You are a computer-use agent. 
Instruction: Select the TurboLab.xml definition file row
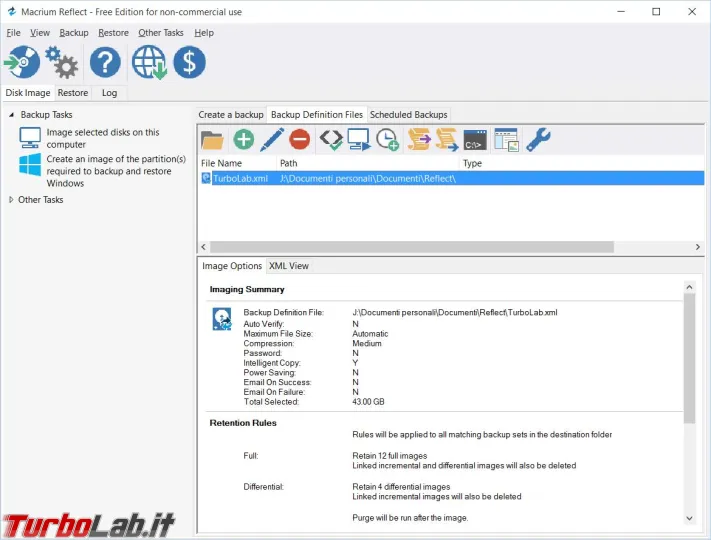tap(240, 178)
